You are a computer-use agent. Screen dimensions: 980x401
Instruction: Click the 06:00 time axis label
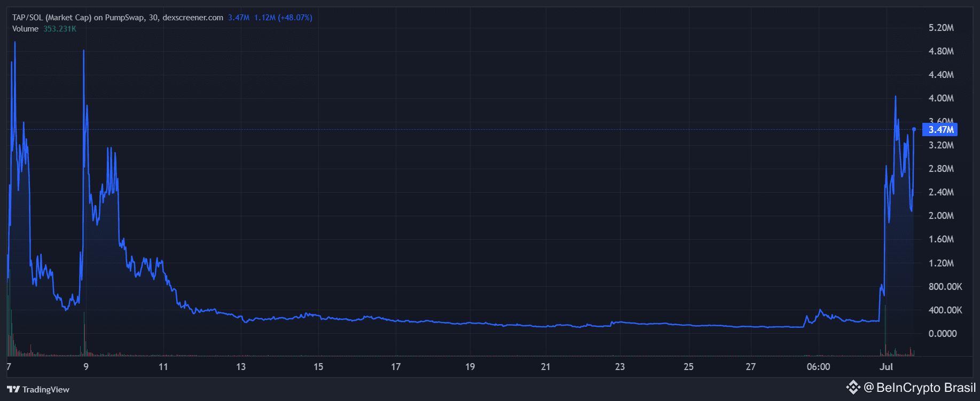(x=819, y=367)
